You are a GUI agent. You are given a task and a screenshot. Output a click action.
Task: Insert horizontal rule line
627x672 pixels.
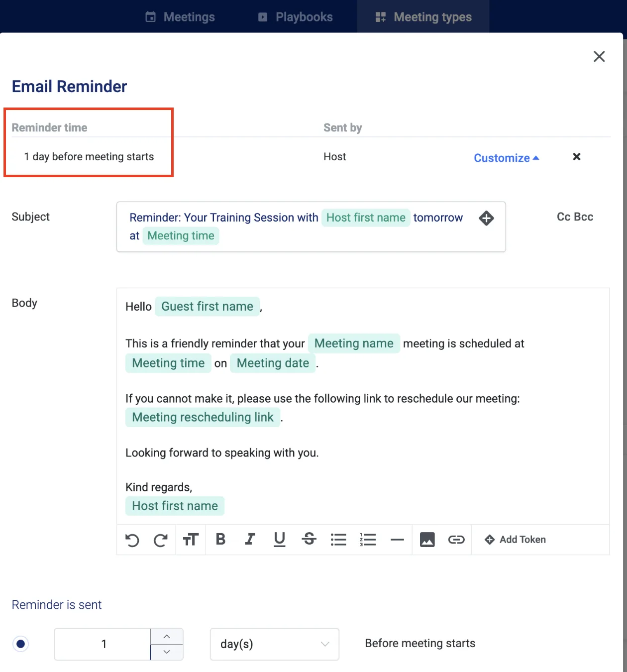397,540
